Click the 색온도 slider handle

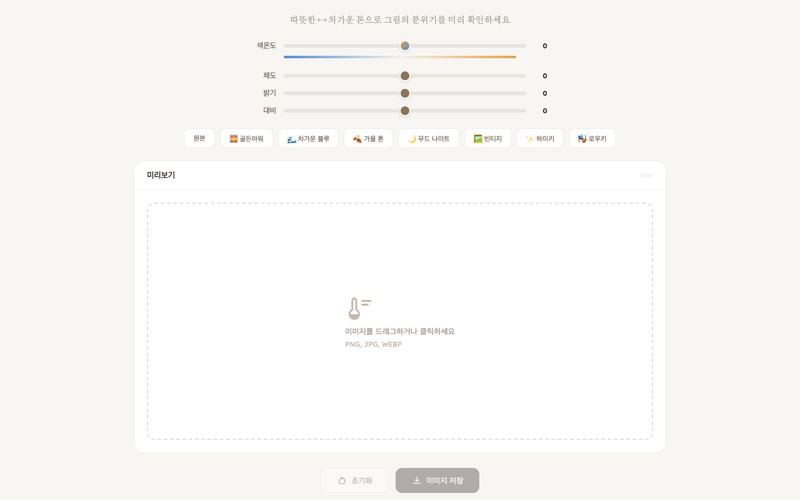(x=405, y=46)
